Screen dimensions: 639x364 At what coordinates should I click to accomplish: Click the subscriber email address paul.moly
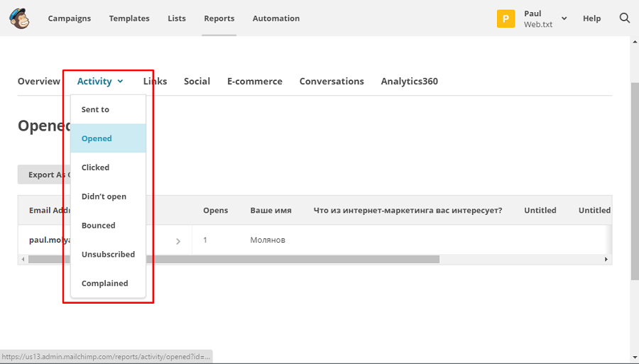[x=50, y=241]
